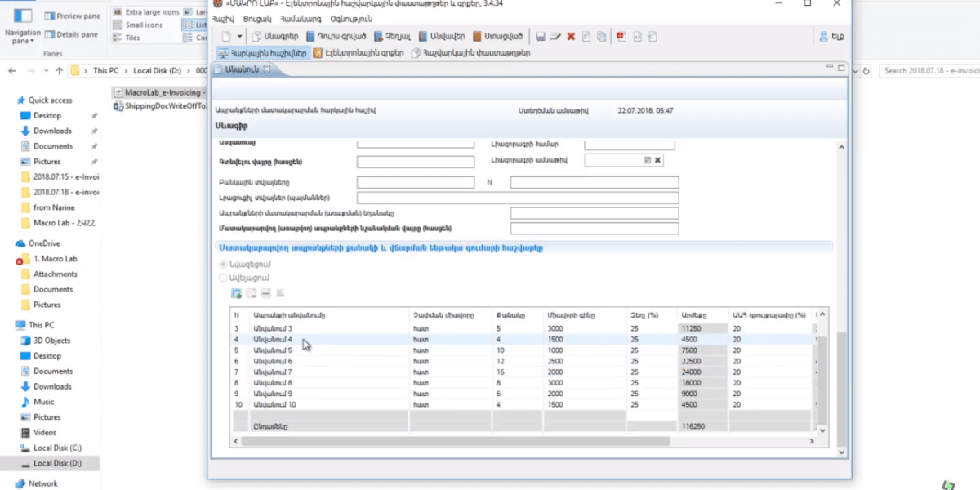This screenshot has width=980, height=490.
Task: Click the XML document icon in toolbar
Action: (x=637, y=36)
